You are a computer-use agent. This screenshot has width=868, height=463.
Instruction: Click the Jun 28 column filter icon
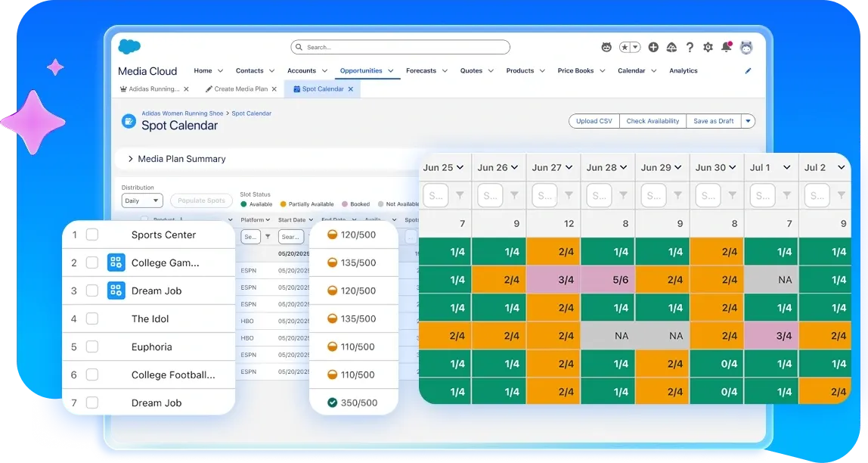(623, 195)
